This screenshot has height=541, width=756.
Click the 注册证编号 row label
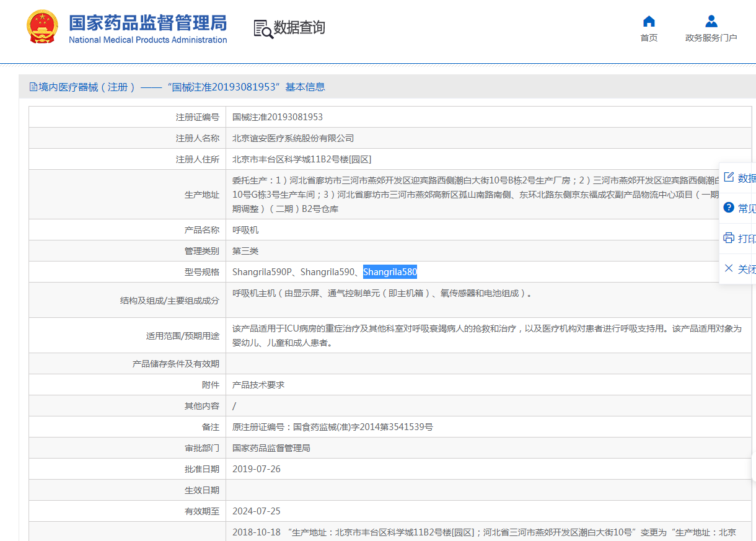[x=197, y=117]
